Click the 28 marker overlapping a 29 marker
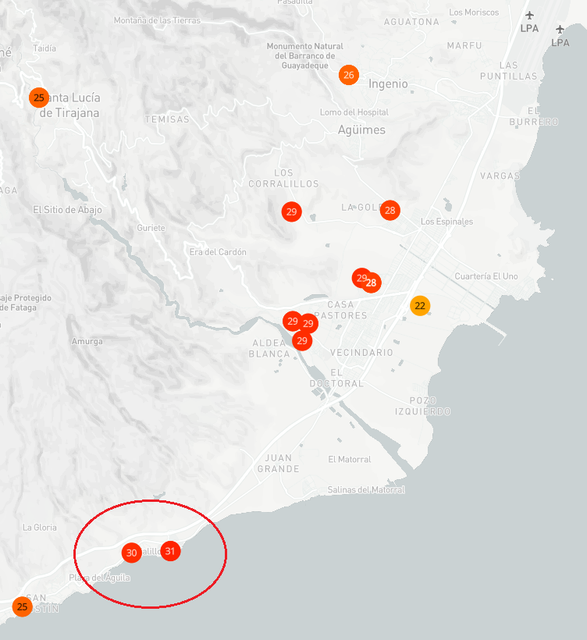 coord(371,282)
